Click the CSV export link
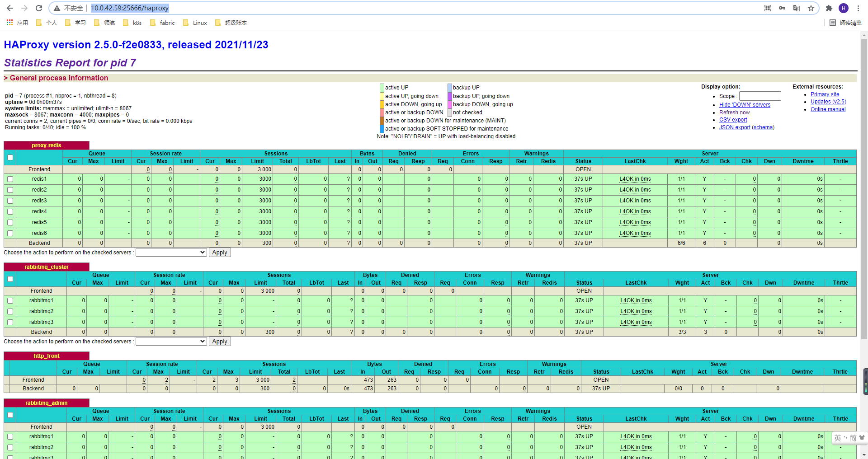 pos(733,120)
